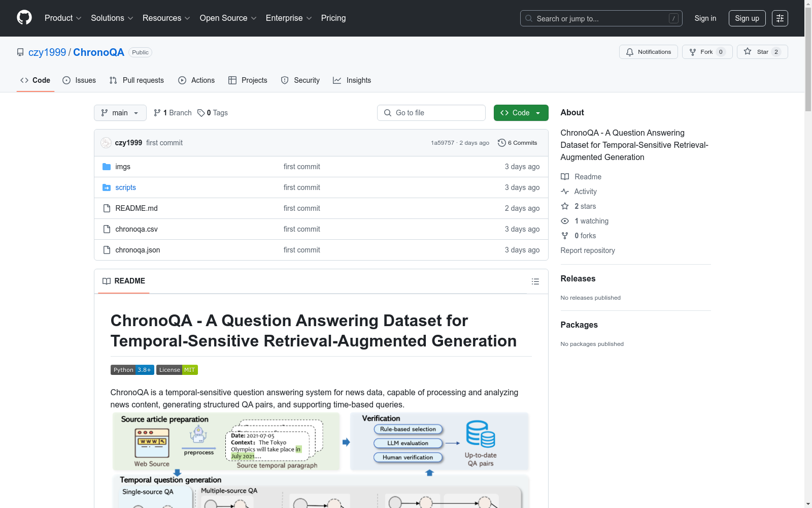Click the eye icon next to watching
This screenshot has height=508, width=812.
[565, 221]
